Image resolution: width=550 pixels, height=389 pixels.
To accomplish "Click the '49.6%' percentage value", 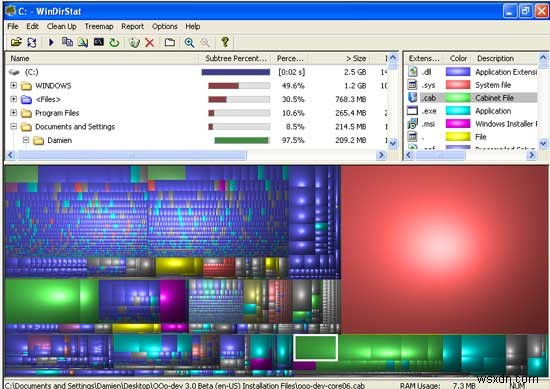I will point(293,86).
